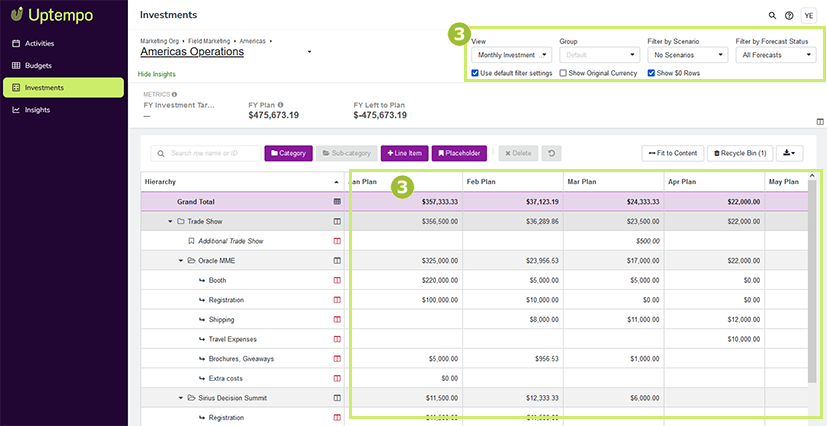Image resolution: width=827 pixels, height=426 pixels.
Task: Click the Americas Operations title
Action: pos(192,52)
